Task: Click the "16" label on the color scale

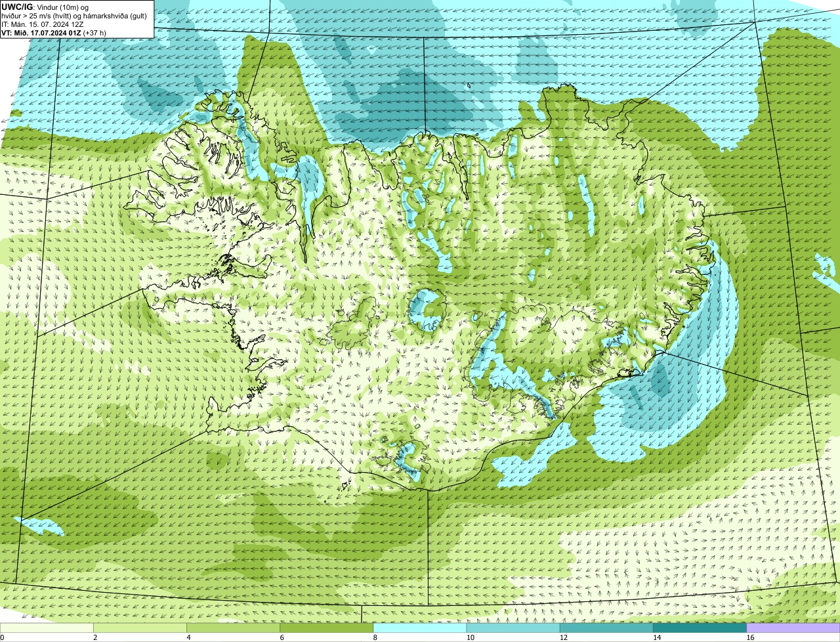Action: [x=750, y=637]
